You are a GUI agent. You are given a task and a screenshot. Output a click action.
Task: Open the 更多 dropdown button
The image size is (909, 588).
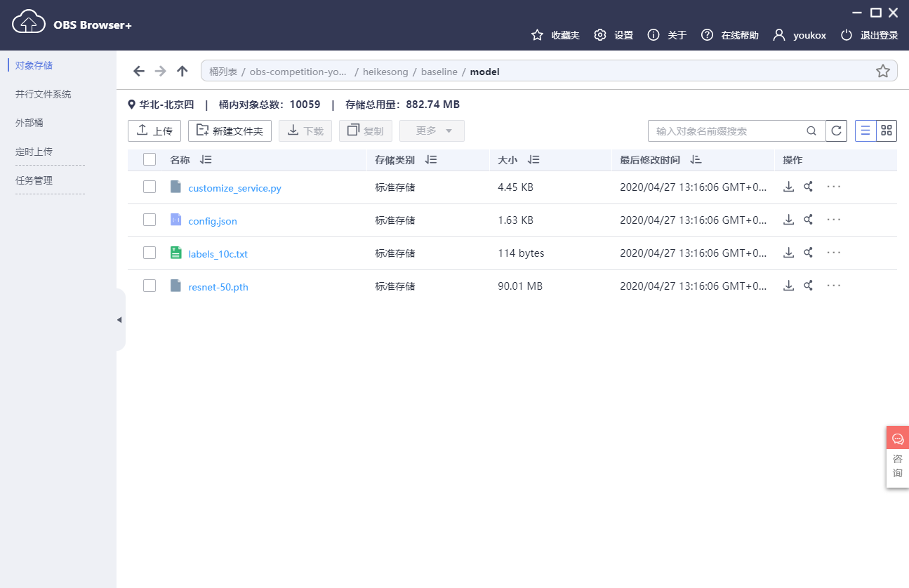click(432, 131)
